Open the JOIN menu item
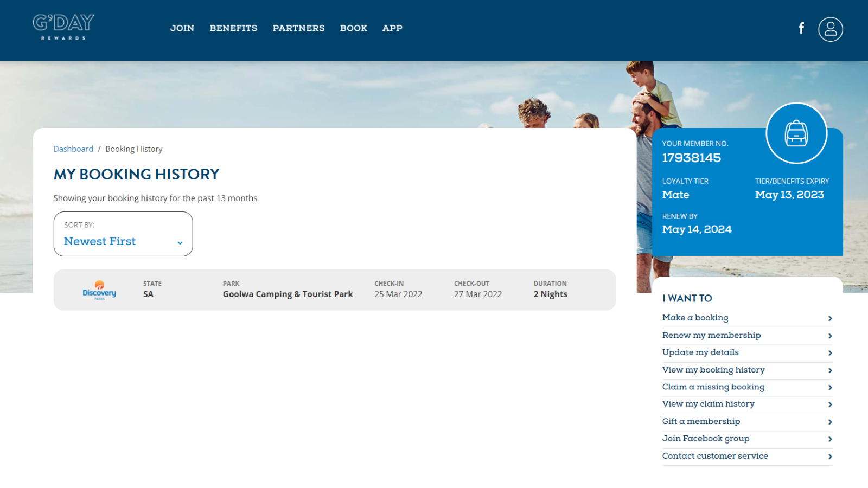The width and height of the screenshot is (868, 488). [182, 28]
